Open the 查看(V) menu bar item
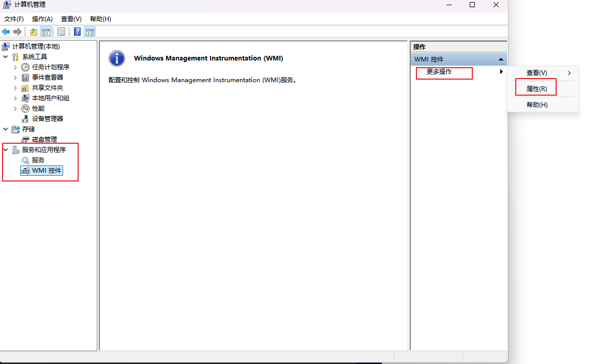The width and height of the screenshot is (598, 364). tap(71, 19)
